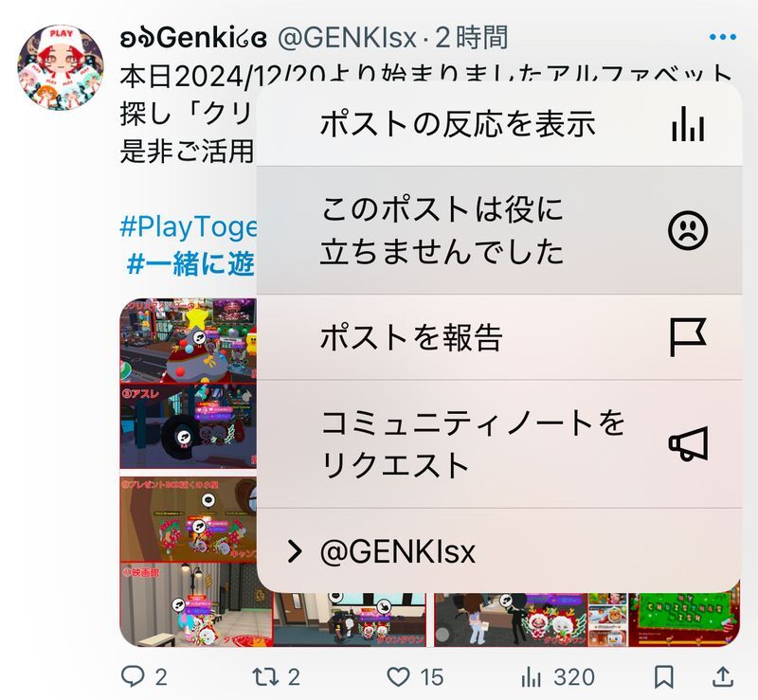This screenshot has height=700, width=758.
Task: Tap the repost arrows icon
Action: (265, 677)
